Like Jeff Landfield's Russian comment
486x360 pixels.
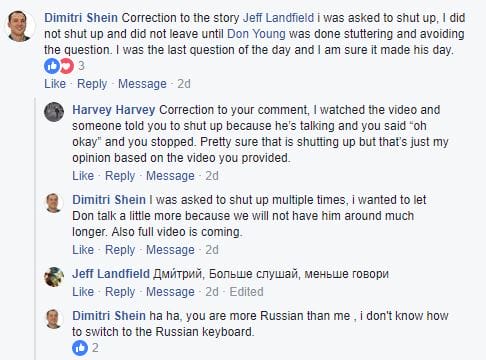pyautogui.click(x=83, y=292)
